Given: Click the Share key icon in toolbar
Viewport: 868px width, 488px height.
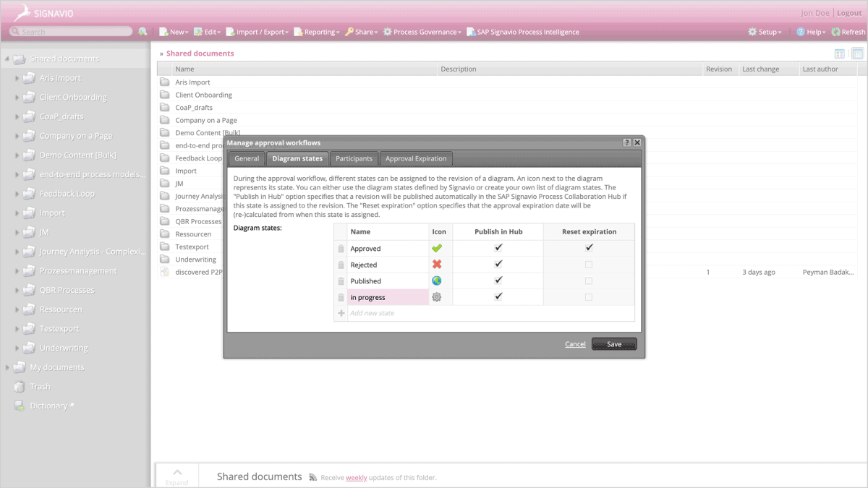Looking at the screenshot, I should click(x=349, y=32).
